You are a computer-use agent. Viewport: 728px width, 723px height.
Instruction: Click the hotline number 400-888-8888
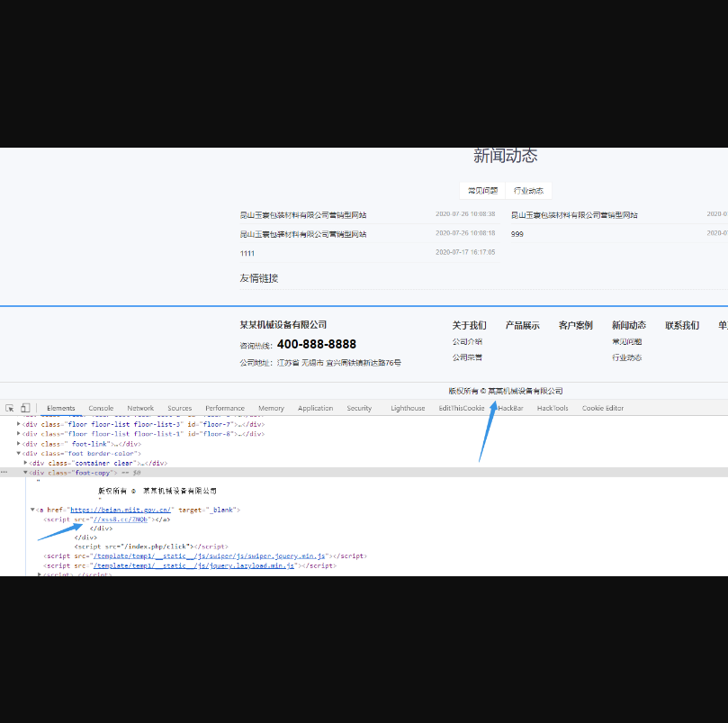[317, 344]
